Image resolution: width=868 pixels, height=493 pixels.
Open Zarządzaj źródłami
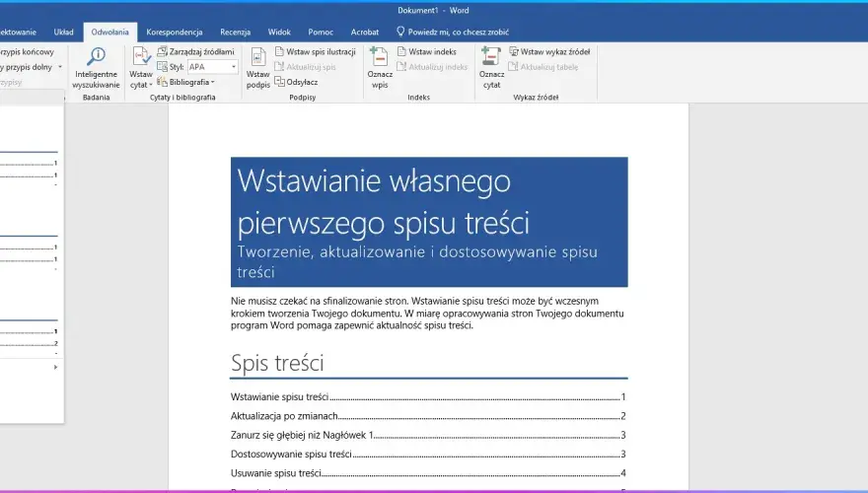(x=196, y=51)
